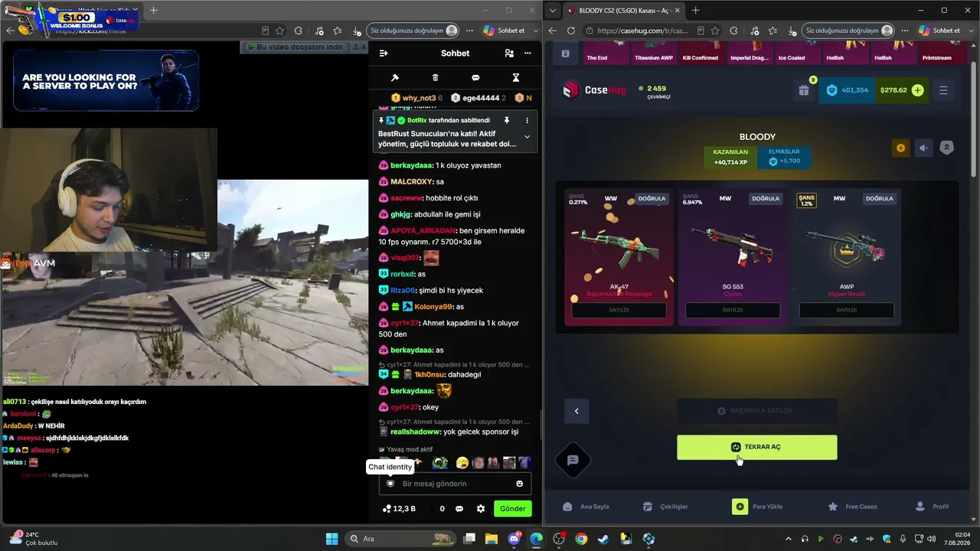Click DOĞRULA on the SG 553 card
Image resolution: width=980 pixels, height=551 pixels.
(766, 199)
